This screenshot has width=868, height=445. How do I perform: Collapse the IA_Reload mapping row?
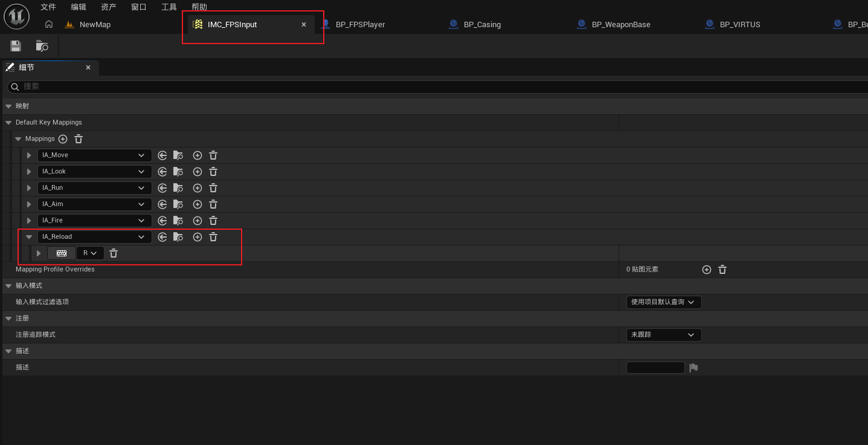point(28,237)
